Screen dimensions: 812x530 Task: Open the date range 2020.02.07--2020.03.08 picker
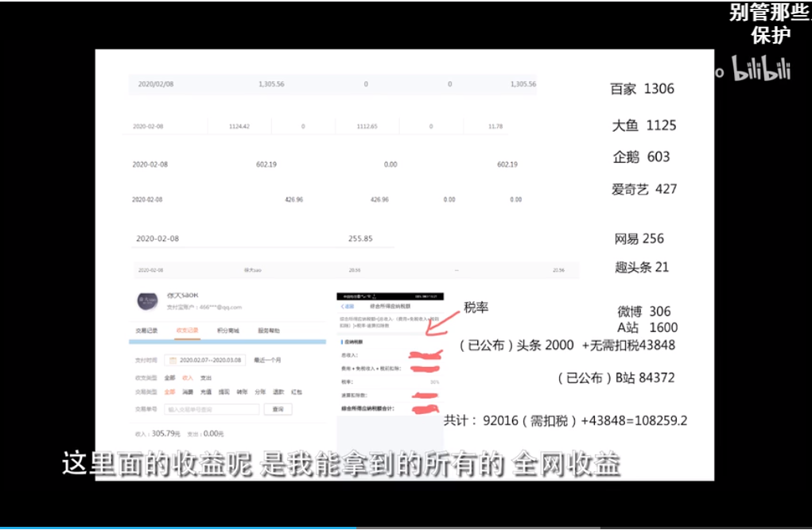[205, 360]
